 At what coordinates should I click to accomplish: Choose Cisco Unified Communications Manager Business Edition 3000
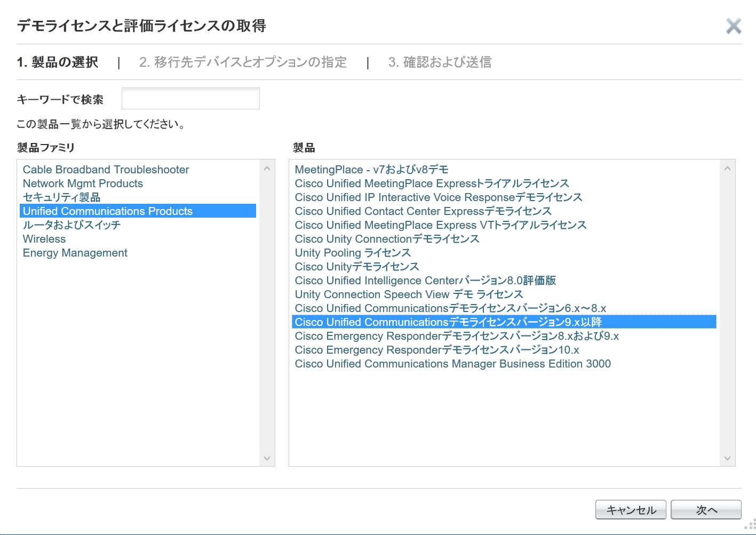coord(452,364)
